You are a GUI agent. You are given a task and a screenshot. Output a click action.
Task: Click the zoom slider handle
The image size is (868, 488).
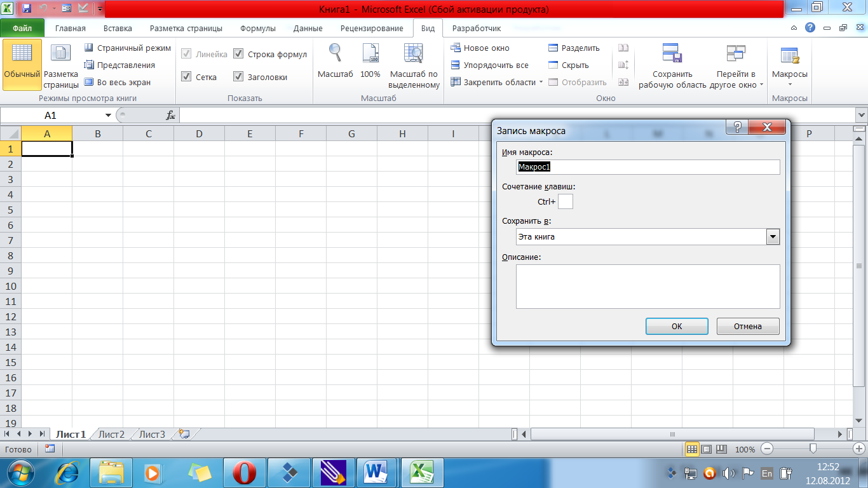(813, 449)
